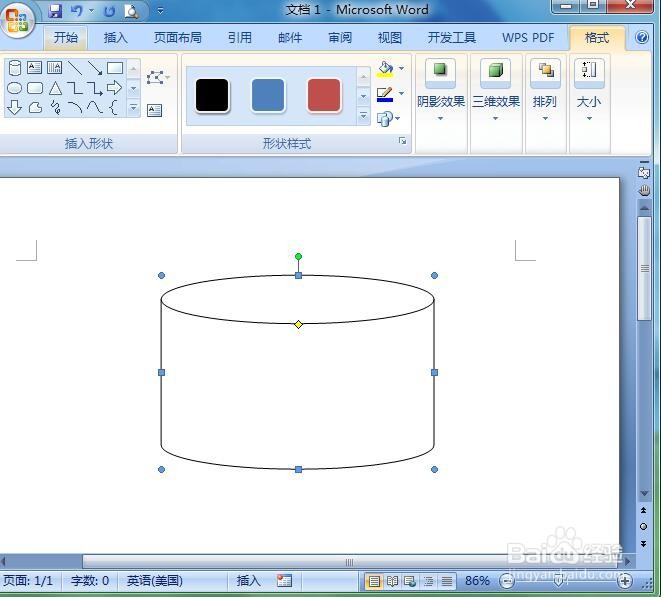This screenshot has width=661, height=597.
Task: Select the down block arrow shape
Action: [15, 108]
